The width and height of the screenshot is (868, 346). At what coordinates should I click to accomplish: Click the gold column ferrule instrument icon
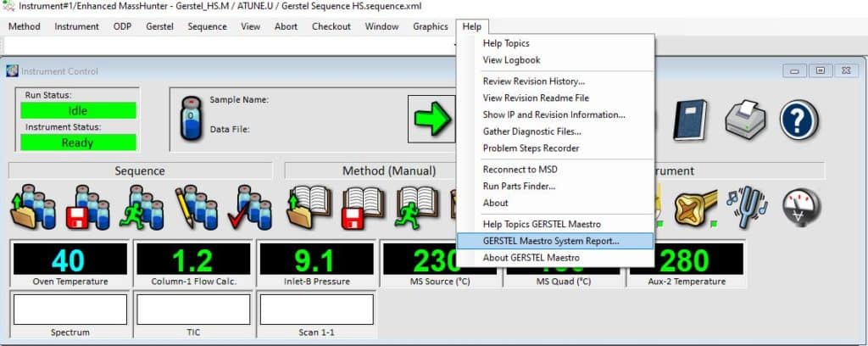696,208
